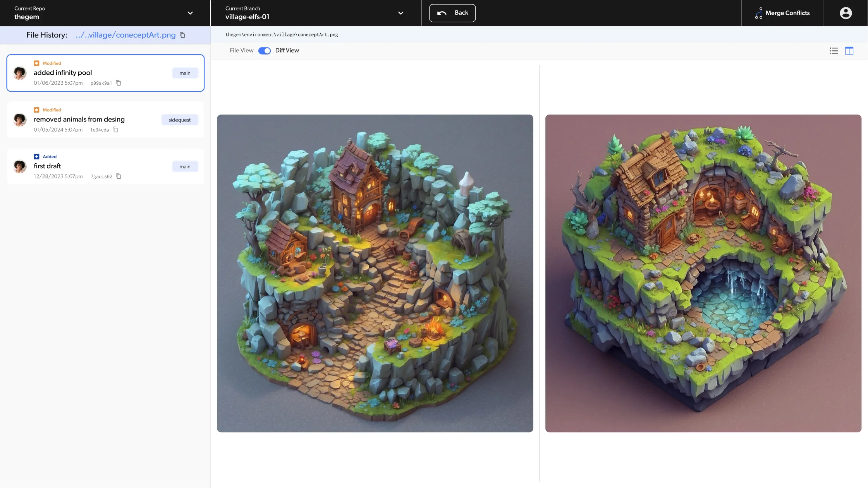868x488 pixels.
Task: Copy commit hash 1e34cda
Action: point(115,130)
